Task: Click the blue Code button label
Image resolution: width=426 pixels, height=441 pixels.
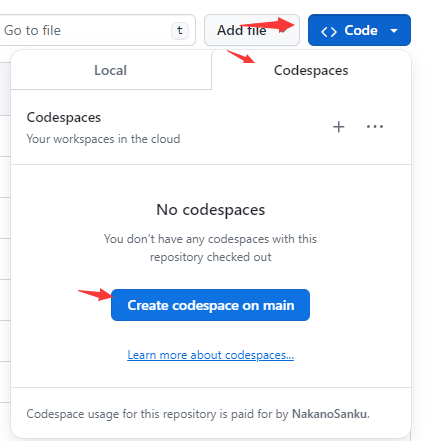Action: click(361, 30)
